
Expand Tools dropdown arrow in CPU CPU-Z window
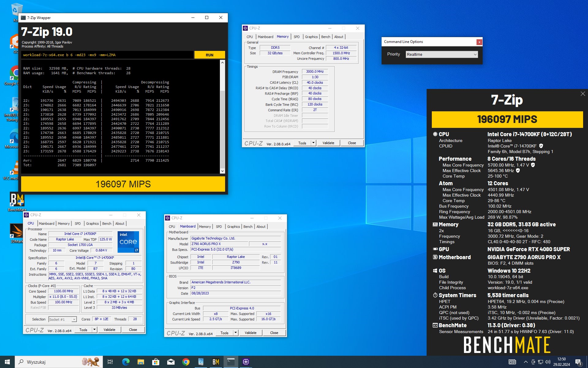click(94, 330)
